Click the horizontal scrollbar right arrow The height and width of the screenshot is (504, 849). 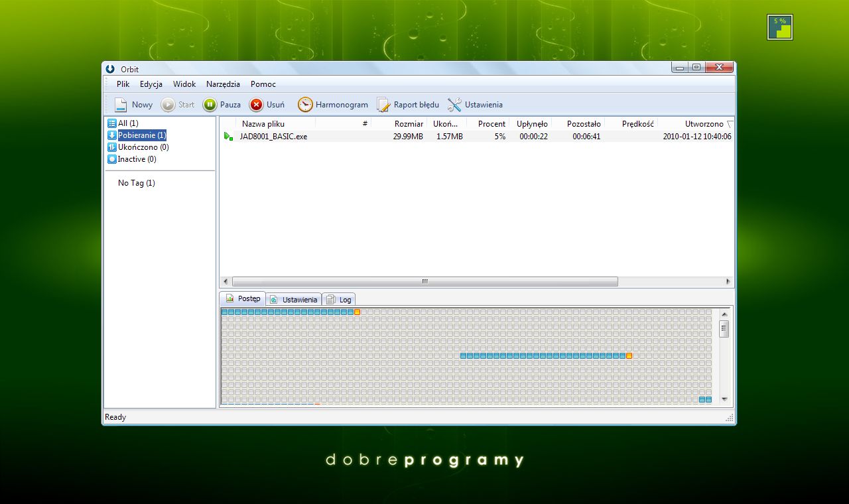(728, 281)
